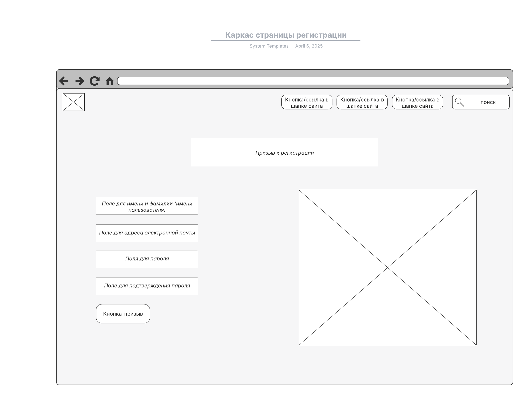Click the magnifier icon in search box

(x=459, y=102)
